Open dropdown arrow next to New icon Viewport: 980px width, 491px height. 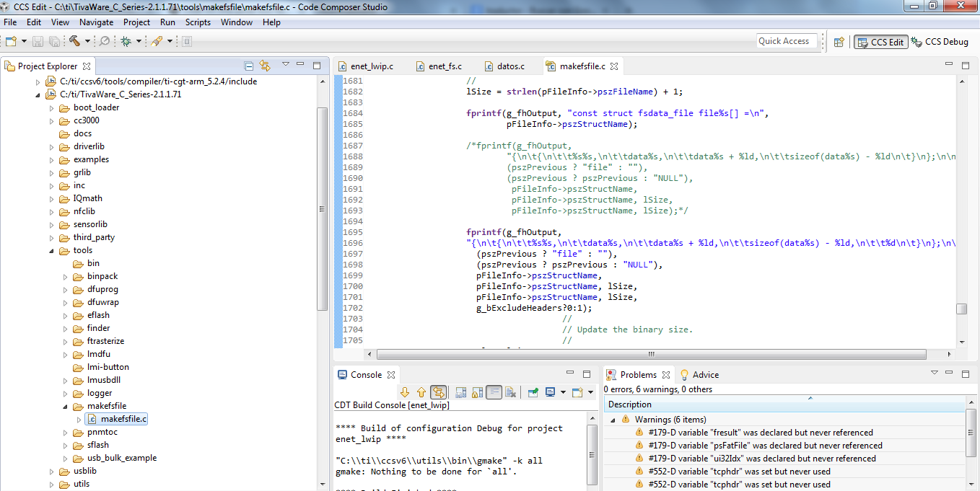24,41
